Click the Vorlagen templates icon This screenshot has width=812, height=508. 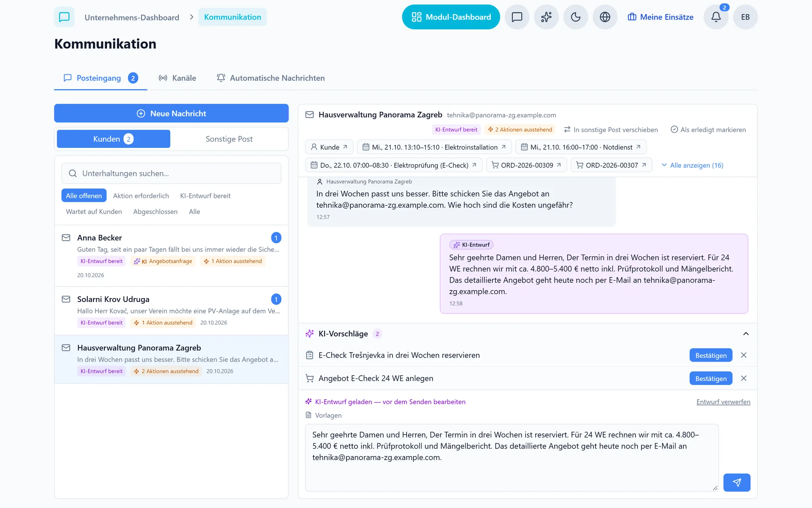(309, 415)
